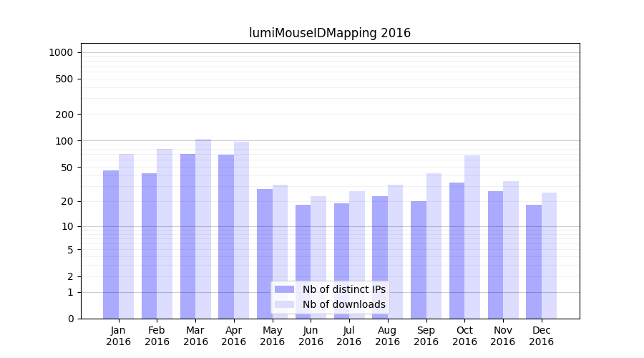
Task: Click the Nb of distinct IPs legend swatch
Action: (x=284, y=289)
